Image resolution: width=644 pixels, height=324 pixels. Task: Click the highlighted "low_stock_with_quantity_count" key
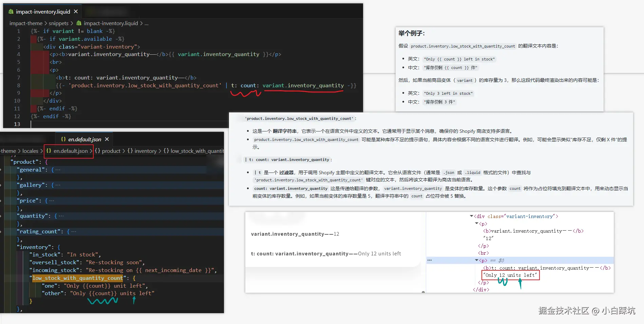pos(78,278)
